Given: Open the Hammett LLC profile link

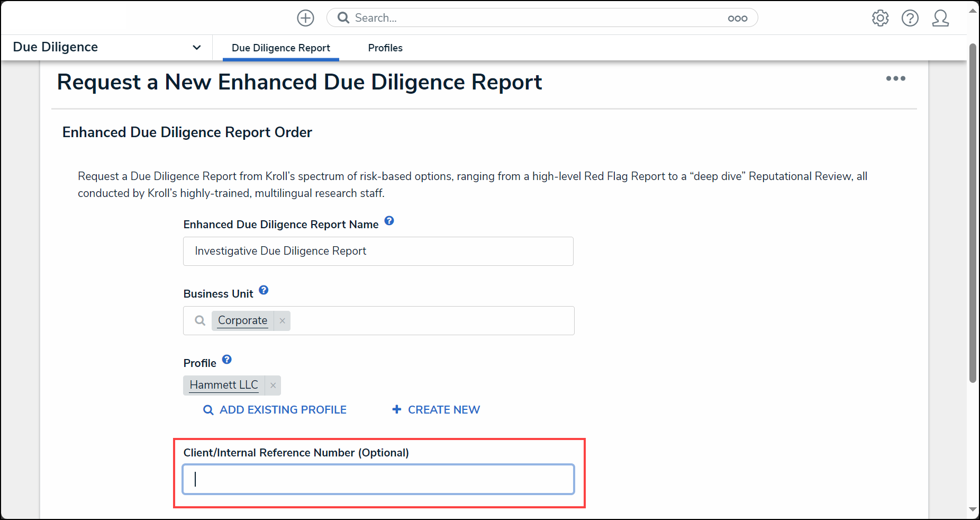Looking at the screenshot, I should click(x=224, y=385).
